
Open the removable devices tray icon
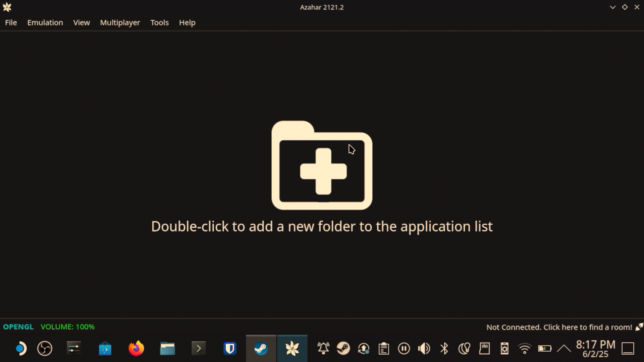[504, 349]
